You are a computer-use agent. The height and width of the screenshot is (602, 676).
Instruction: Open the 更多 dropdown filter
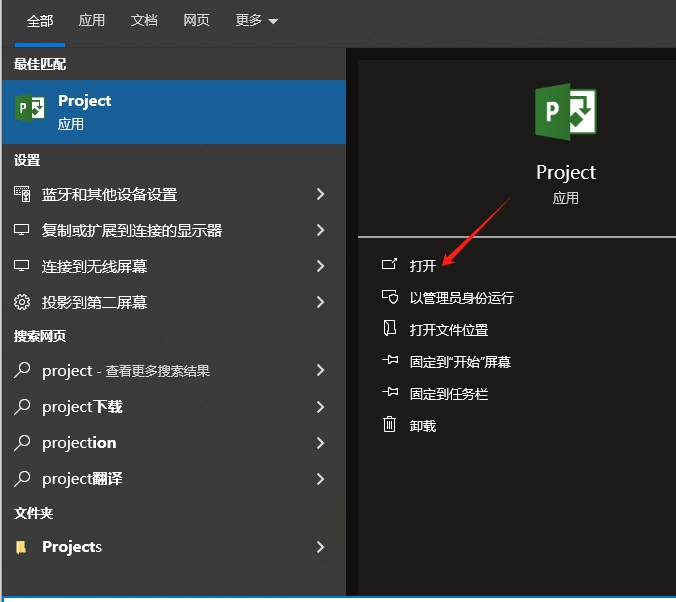tap(257, 20)
